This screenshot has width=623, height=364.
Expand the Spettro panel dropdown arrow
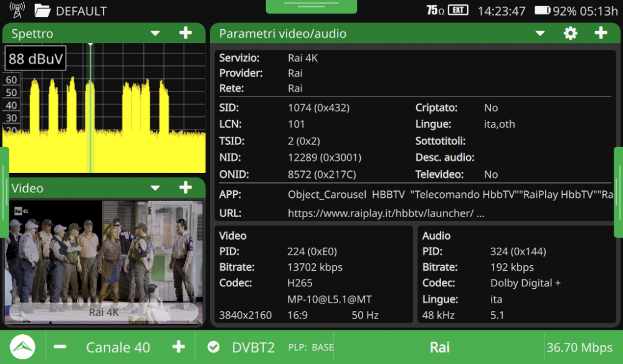pos(155,34)
